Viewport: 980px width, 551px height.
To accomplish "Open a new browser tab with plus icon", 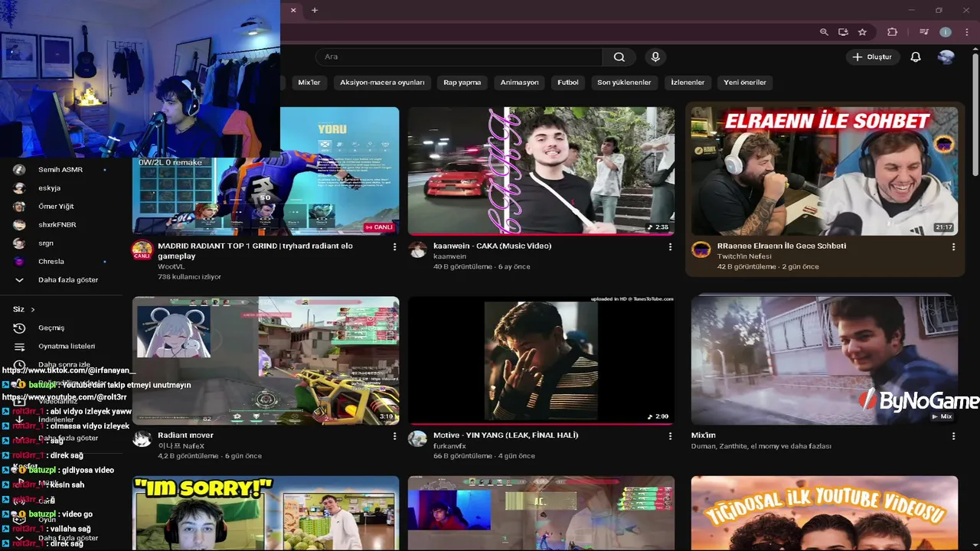I will click(314, 10).
